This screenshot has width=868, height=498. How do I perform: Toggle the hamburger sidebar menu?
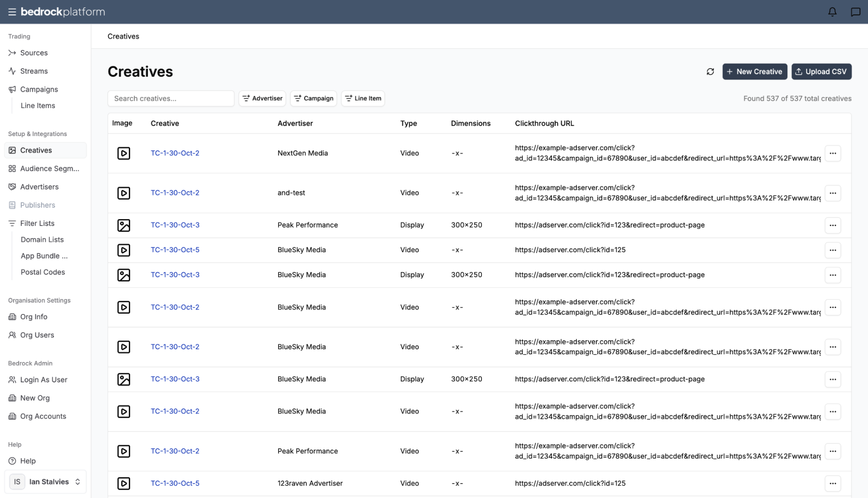(12, 12)
